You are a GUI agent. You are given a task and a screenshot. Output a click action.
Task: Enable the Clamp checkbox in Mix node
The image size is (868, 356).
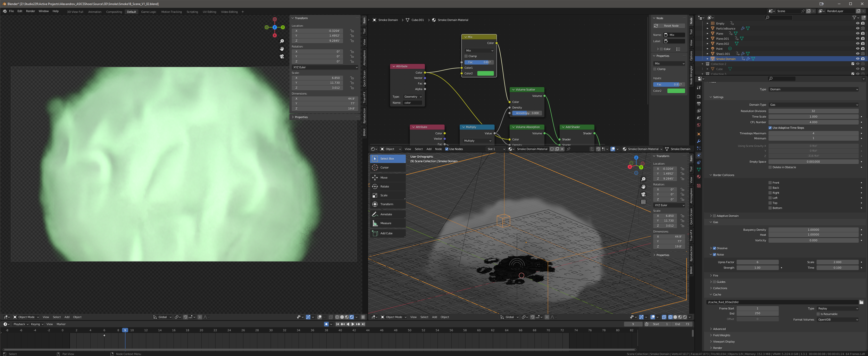pyautogui.click(x=466, y=56)
